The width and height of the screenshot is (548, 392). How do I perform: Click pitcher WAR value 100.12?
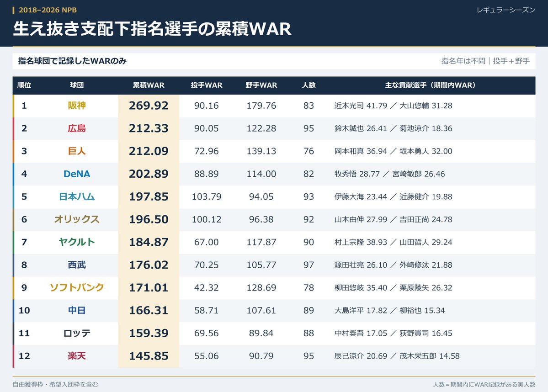pyautogui.click(x=207, y=219)
